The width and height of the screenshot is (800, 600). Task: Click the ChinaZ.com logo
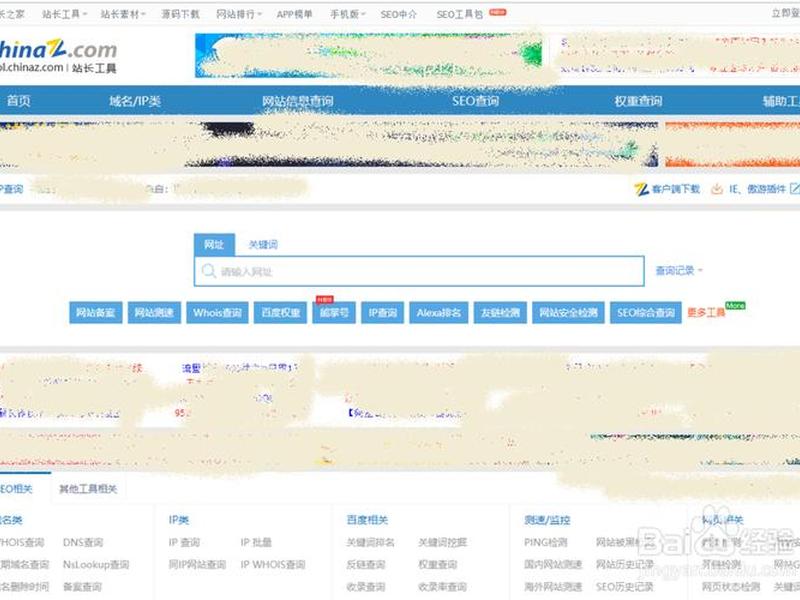[58, 49]
